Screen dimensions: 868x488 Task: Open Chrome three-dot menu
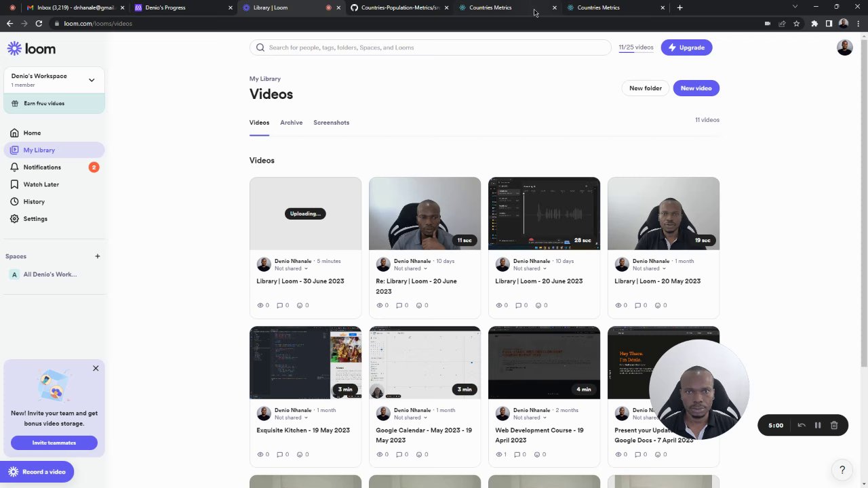tap(858, 23)
